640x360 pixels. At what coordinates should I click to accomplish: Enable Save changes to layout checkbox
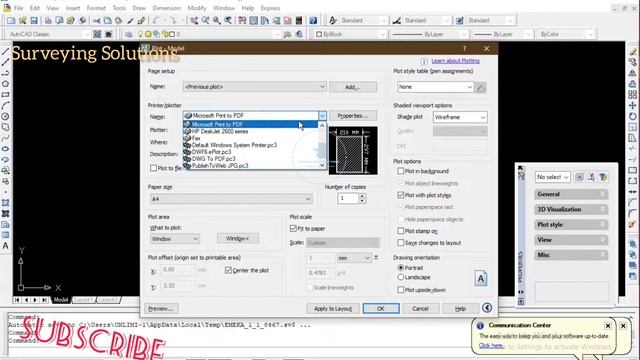400,243
